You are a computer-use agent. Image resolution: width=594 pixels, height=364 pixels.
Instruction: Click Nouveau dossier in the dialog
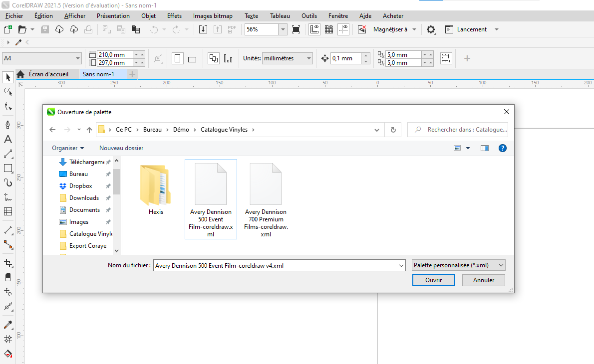coord(121,148)
